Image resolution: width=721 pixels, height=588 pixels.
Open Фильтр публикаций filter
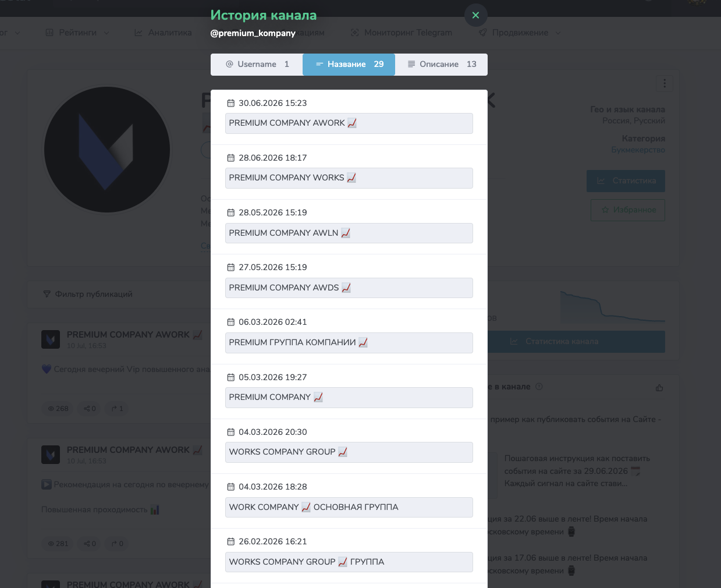tap(88, 295)
